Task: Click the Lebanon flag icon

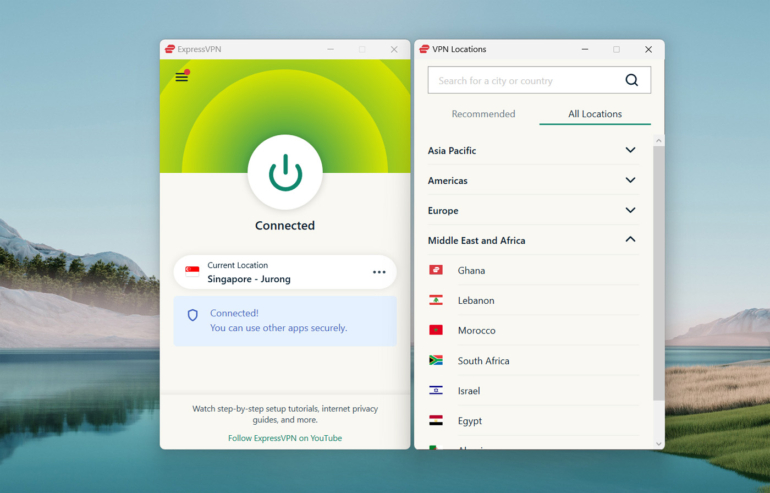Action: point(436,300)
